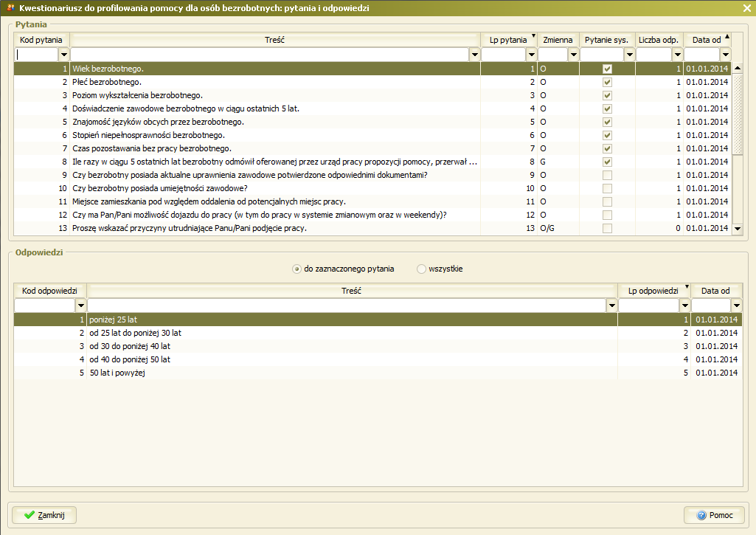Toggle system checkbox for Znajomość języków obcych row
Screen dimensions: 756x535
pyautogui.click(x=607, y=122)
